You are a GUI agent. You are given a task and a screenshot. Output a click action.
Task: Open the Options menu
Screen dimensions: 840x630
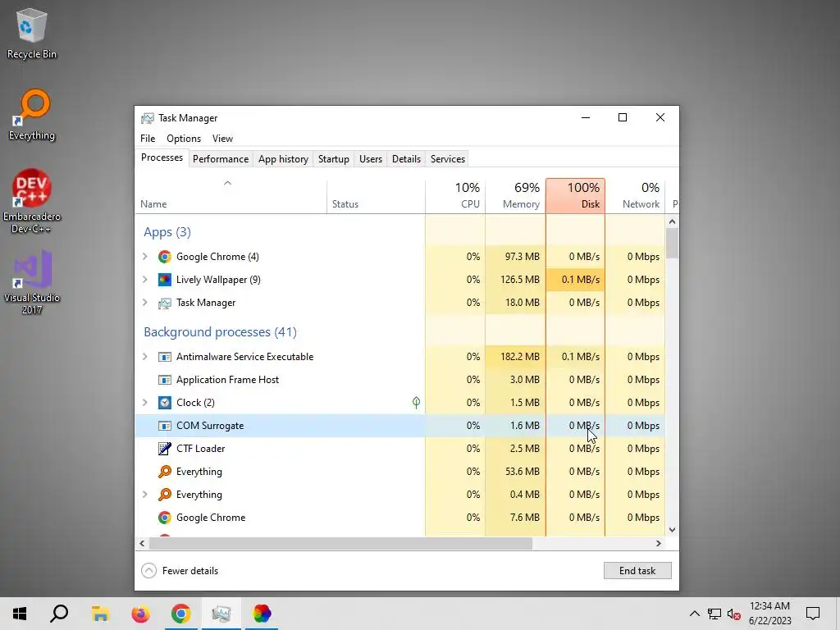point(184,138)
